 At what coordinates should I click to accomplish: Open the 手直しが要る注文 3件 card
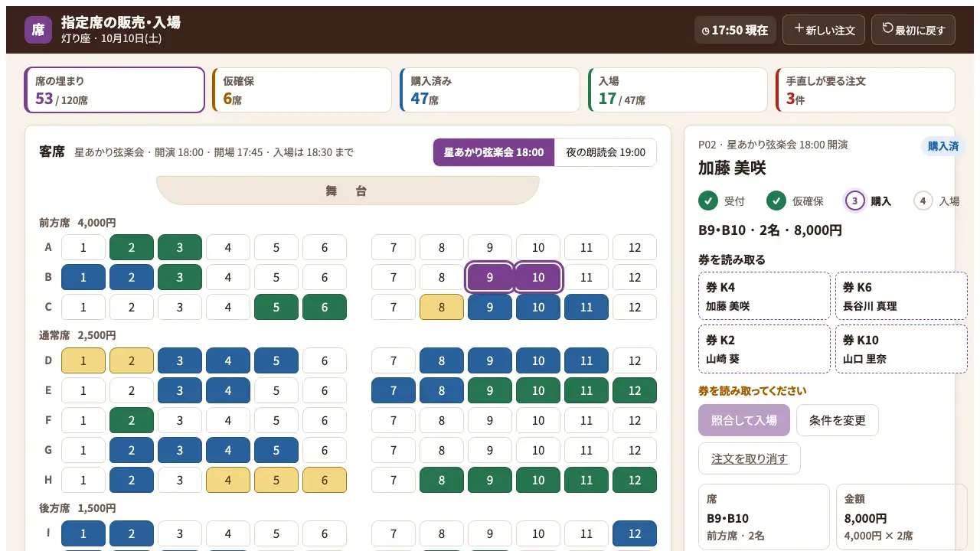[x=865, y=90]
